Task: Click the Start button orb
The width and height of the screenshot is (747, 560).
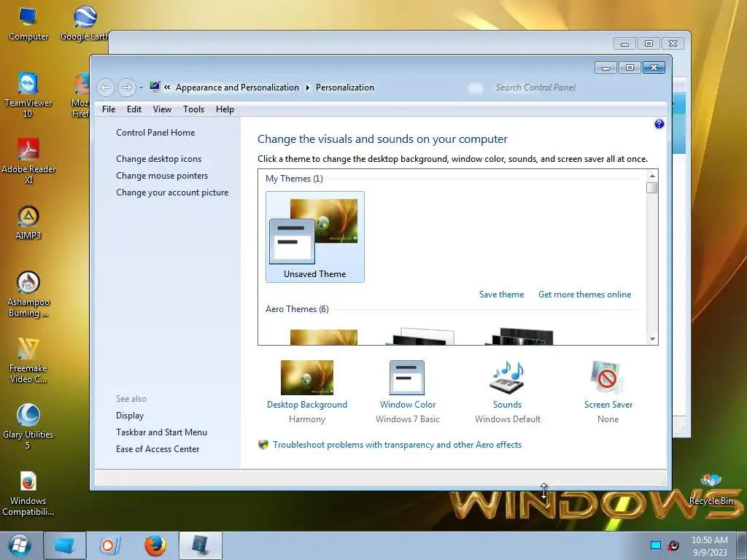Action: tap(20, 545)
